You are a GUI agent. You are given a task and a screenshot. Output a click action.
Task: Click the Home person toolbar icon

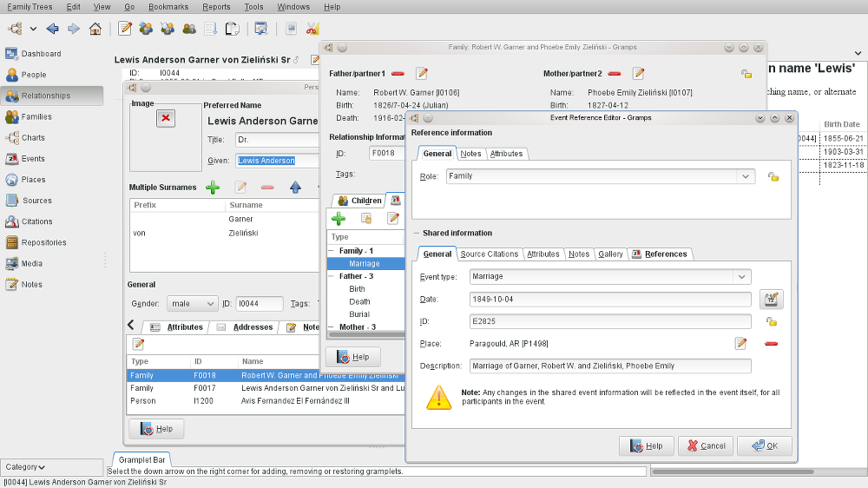(x=95, y=29)
